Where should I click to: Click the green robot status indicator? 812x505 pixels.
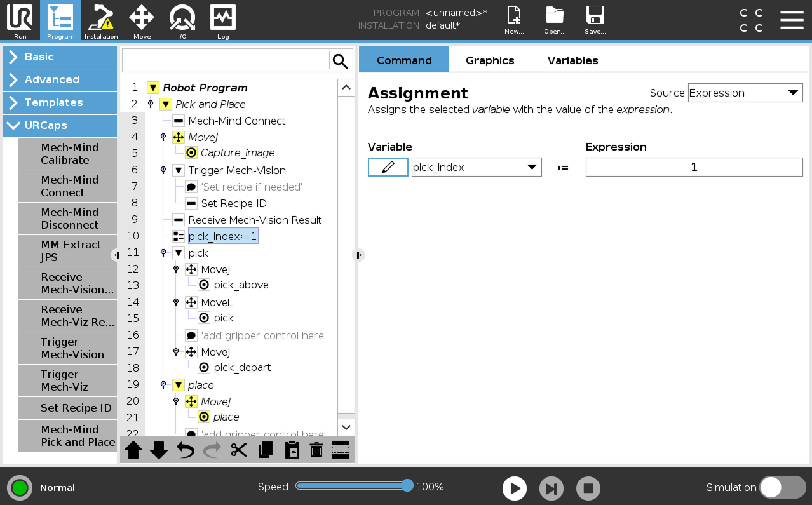click(20, 488)
